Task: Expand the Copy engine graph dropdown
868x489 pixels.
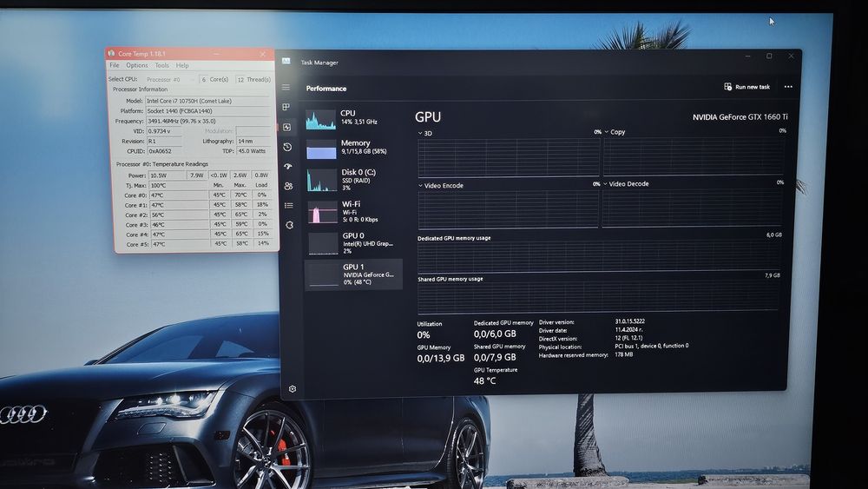Action: [x=607, y=132]
